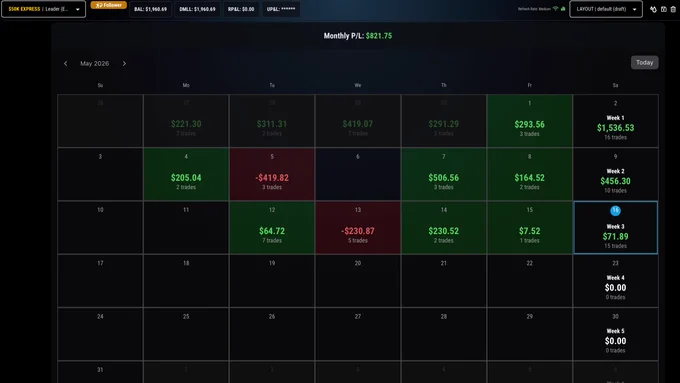
Task: Select the faded $291.29 April cell
Action: [x=444, y=121]
